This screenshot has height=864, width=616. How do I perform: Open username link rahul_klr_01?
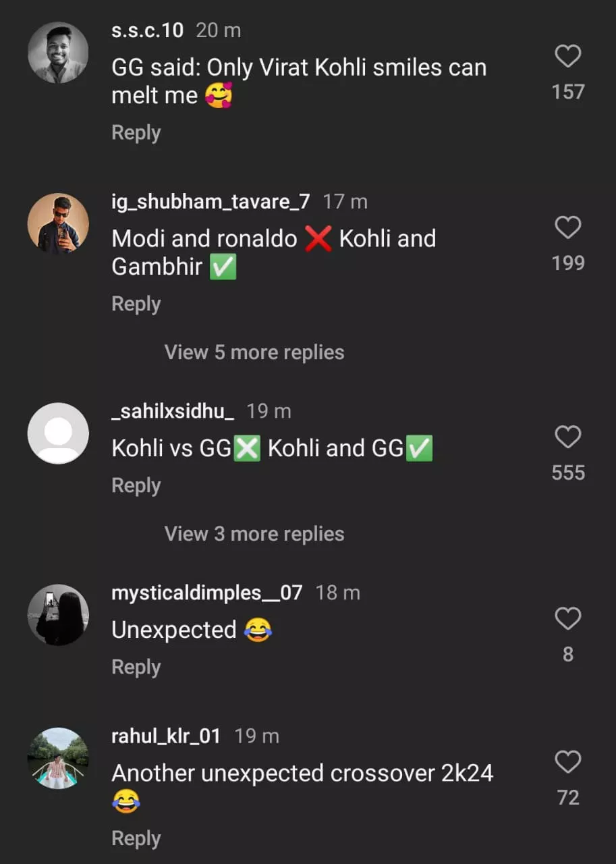(x=166, y=736)
